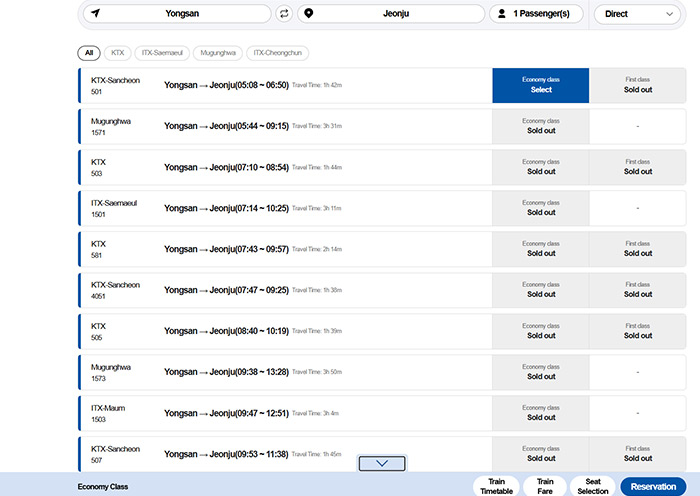This screenshot has height=496, width=700.
Task: Click Economy class Sold out for ITX-Saemaeul 1501
Action: coord(541,208)
